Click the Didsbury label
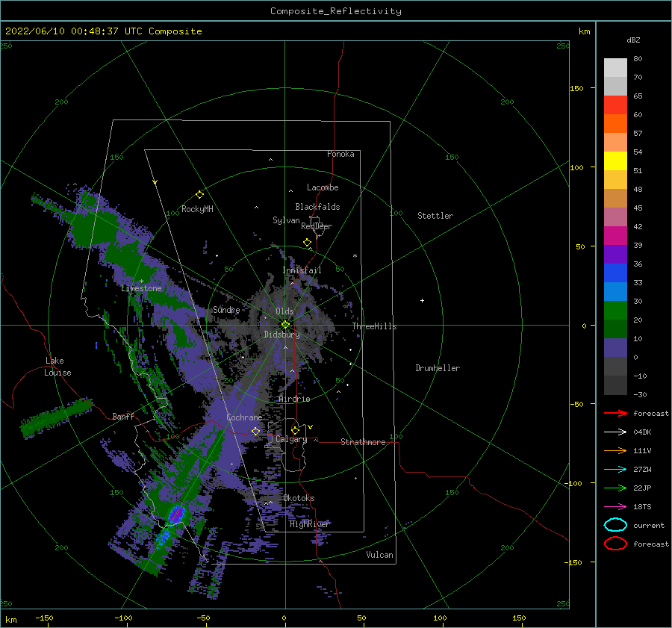Image resolution: width=672 pixels, height=628 pixels. click(282, 335)
